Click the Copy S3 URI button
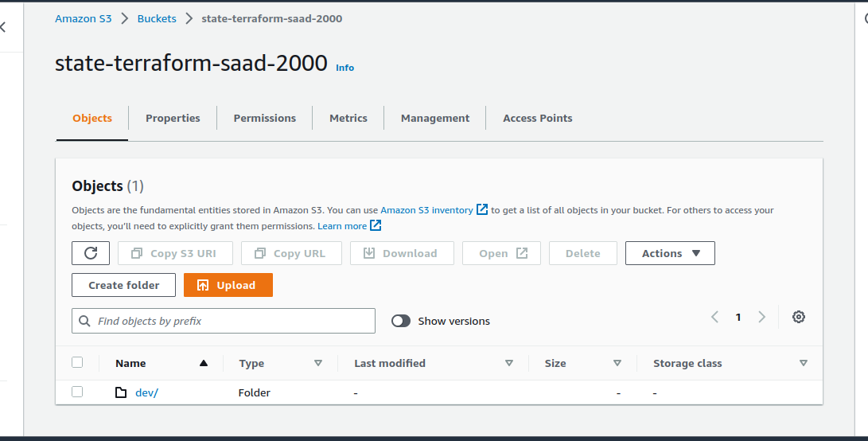This screenshot has width=868, height=441. coord(175,253)
